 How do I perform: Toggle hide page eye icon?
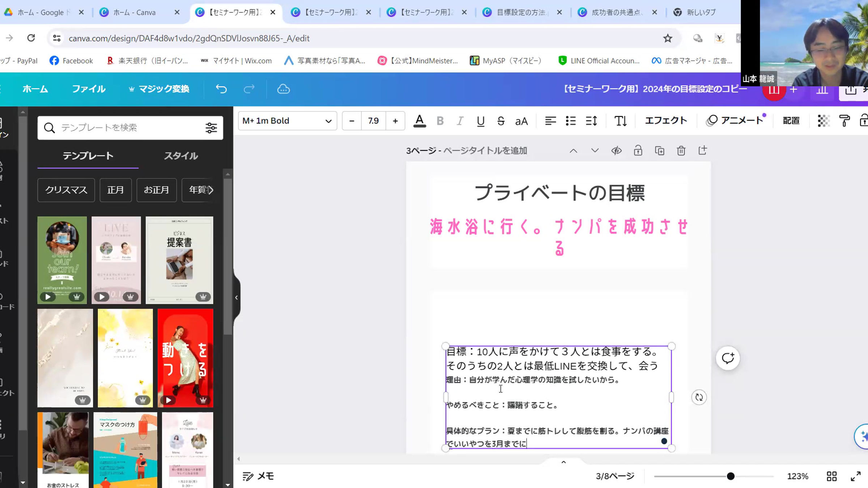[617, 151]
